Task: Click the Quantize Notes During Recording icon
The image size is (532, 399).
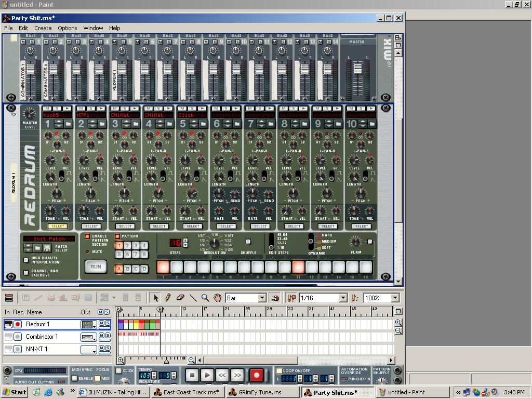Action: pos(291,298)
